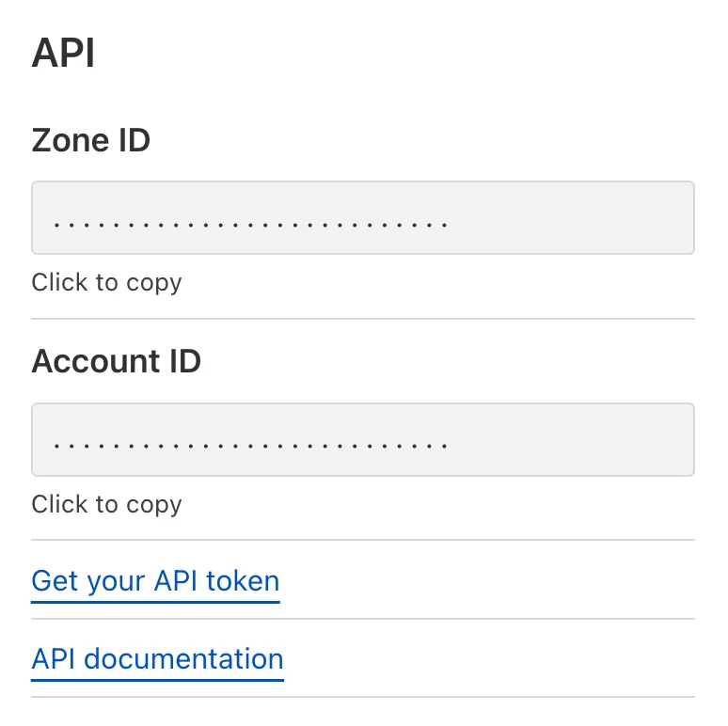
Task: Select the masked dots in Zone ID box
Action: click(249, 227)
